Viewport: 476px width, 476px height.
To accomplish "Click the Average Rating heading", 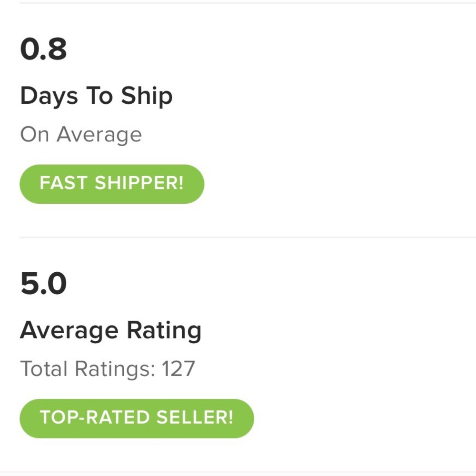I will click(110, 330).
